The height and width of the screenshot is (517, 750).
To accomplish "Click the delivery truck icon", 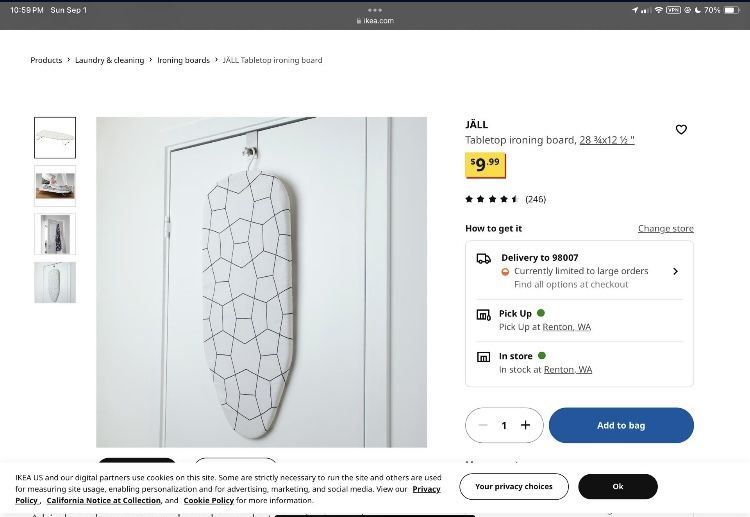I will pos(483,258).
